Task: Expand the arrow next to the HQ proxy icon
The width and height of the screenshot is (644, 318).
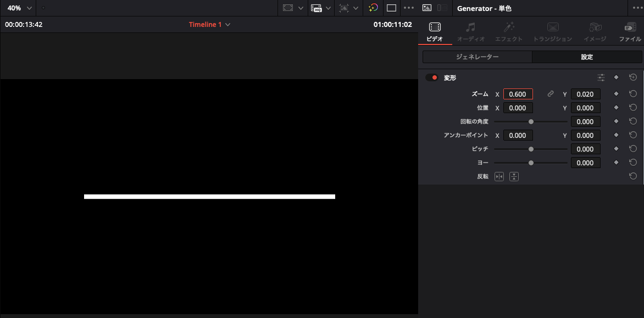Action: coord(327,8)
